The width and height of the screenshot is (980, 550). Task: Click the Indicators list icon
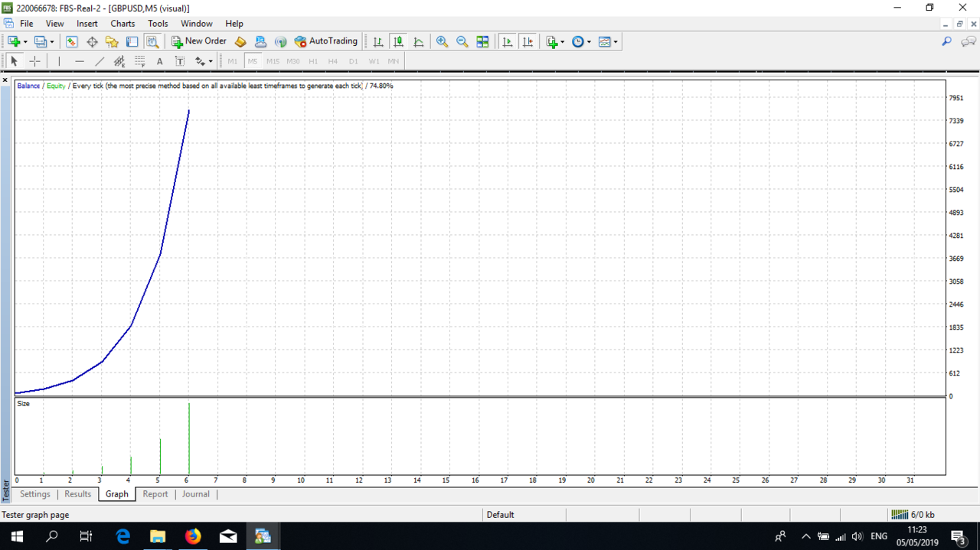tap(551, 41)
